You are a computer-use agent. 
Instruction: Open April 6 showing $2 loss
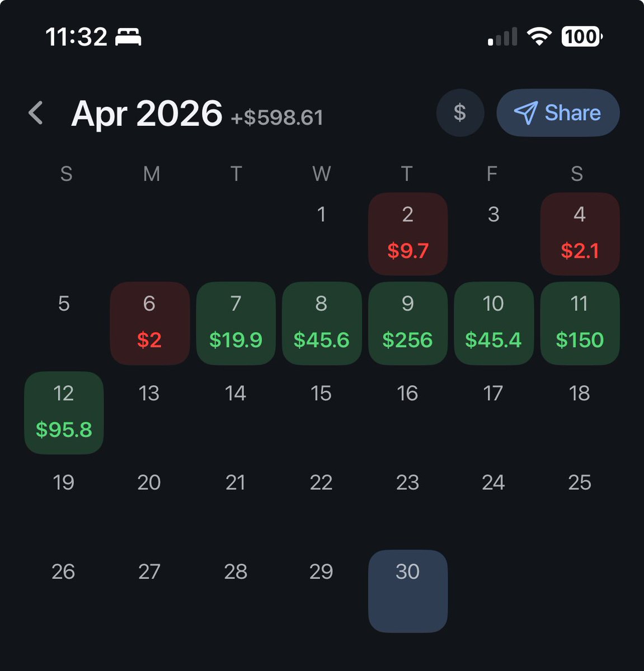(150, 323)
